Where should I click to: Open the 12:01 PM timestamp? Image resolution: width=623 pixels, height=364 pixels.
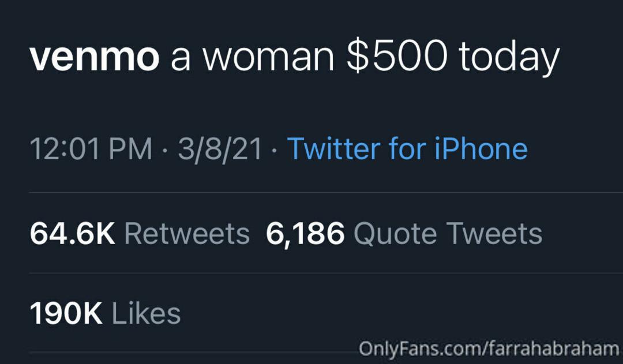click(x=91, y=149)
